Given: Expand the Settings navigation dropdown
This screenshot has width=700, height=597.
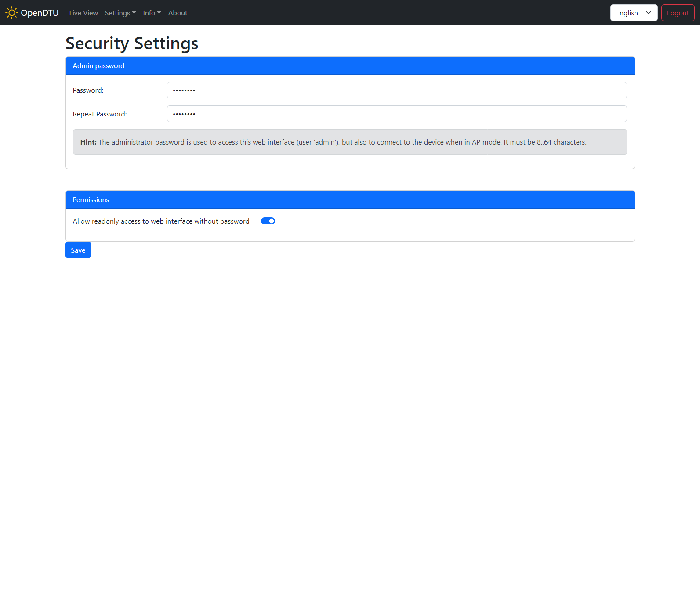Looking at the screenshot, I should (120, 13).
